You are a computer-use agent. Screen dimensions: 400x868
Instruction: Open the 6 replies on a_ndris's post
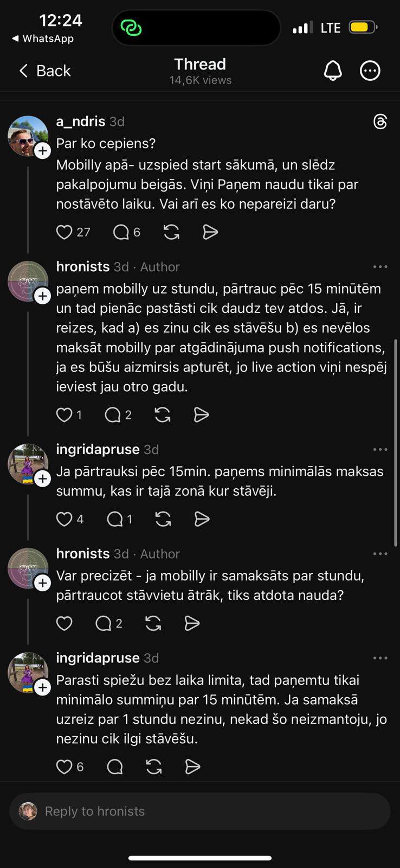click(126, 232)
